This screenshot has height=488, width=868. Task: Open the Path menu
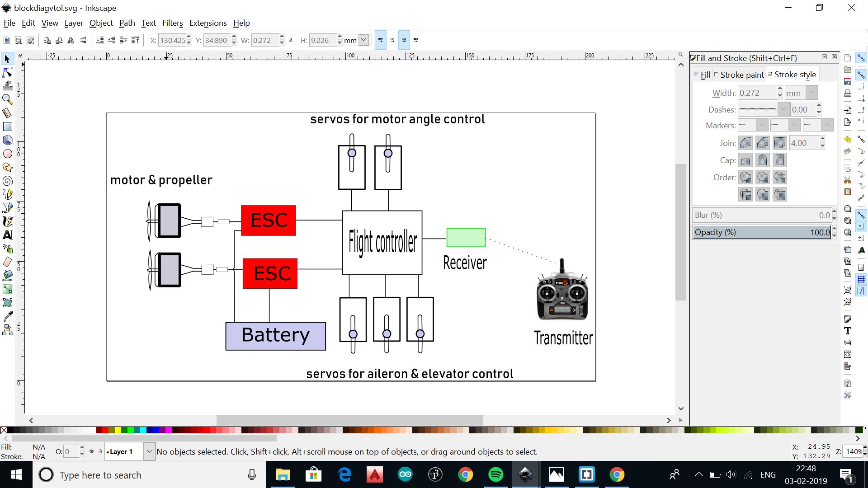tap(127, 23)
